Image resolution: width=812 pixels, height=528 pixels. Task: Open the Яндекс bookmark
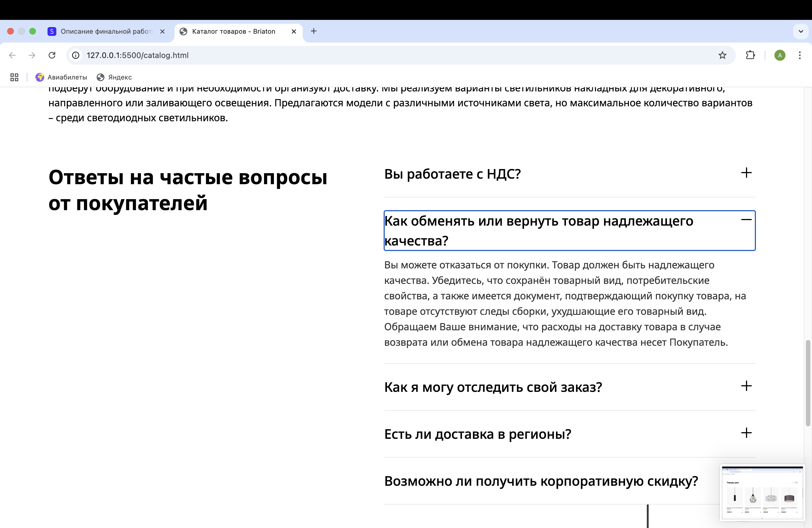(x=114, y=77)
